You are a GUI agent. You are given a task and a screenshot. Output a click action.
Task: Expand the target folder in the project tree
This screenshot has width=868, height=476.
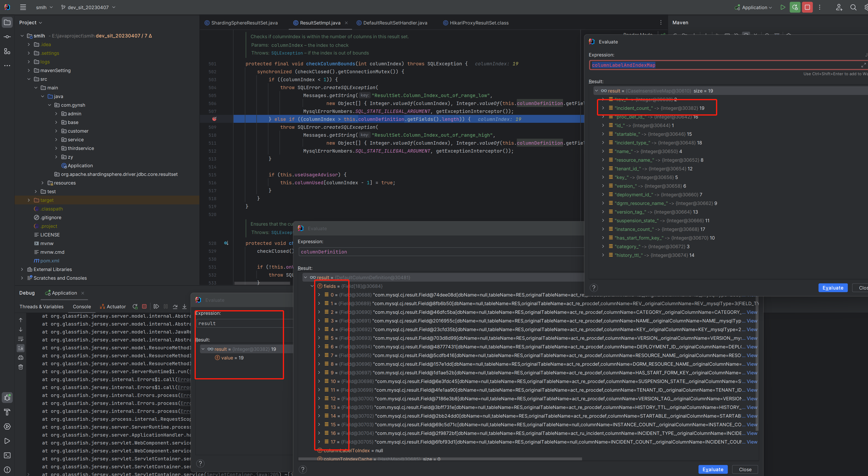click(29, 200)
